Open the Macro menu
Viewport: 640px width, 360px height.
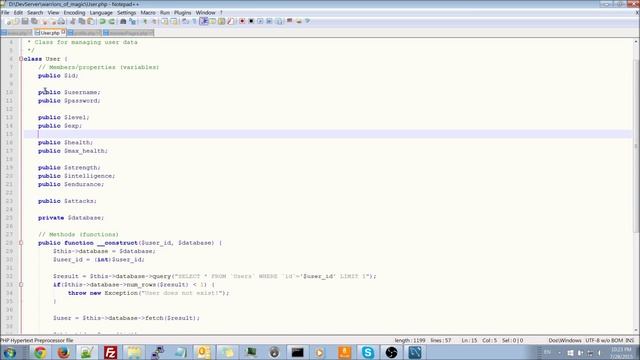(x=148, y=13)
